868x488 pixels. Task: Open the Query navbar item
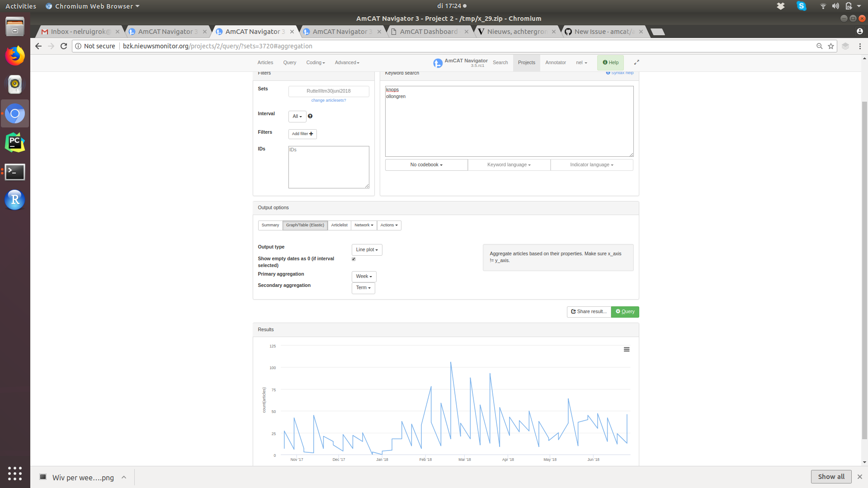coord(290,63)
